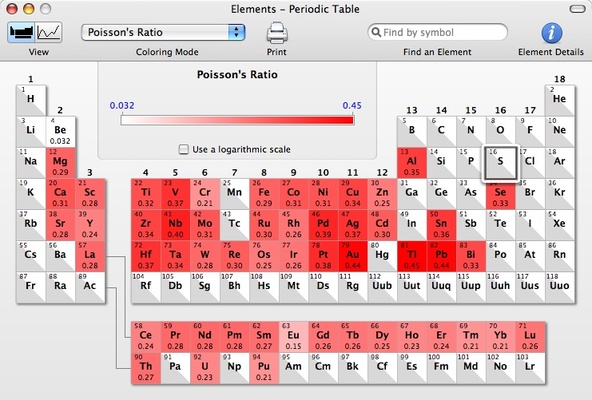Click the toolbar toggle pill button in title bar

click(577, 9)
